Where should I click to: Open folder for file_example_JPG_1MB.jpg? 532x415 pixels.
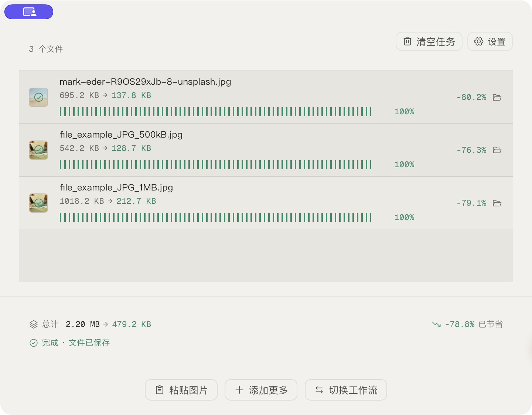(497, 203)
